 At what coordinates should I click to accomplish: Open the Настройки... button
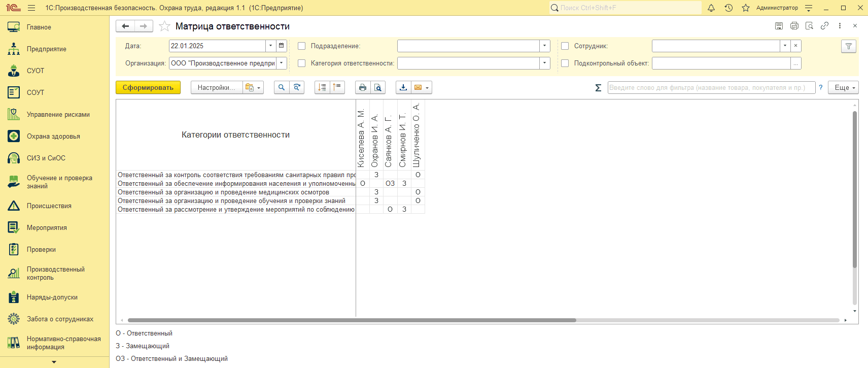point(217,87)
